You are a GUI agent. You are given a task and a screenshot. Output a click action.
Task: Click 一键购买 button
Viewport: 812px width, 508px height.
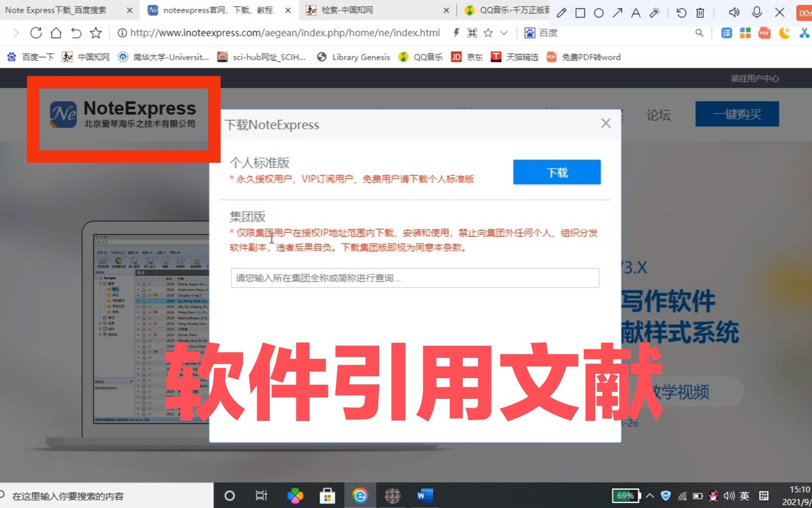coord(737,114)
